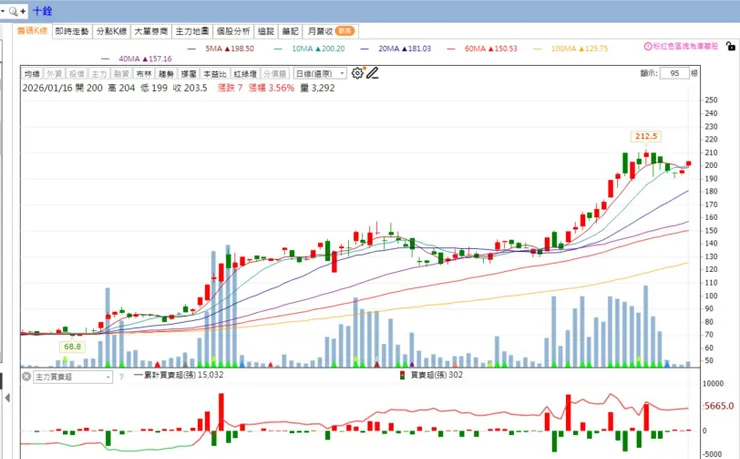Viewport: 740px width, 459px height.
Task: Switch to the 主力地圖 tab
Action: coord(192,31)
